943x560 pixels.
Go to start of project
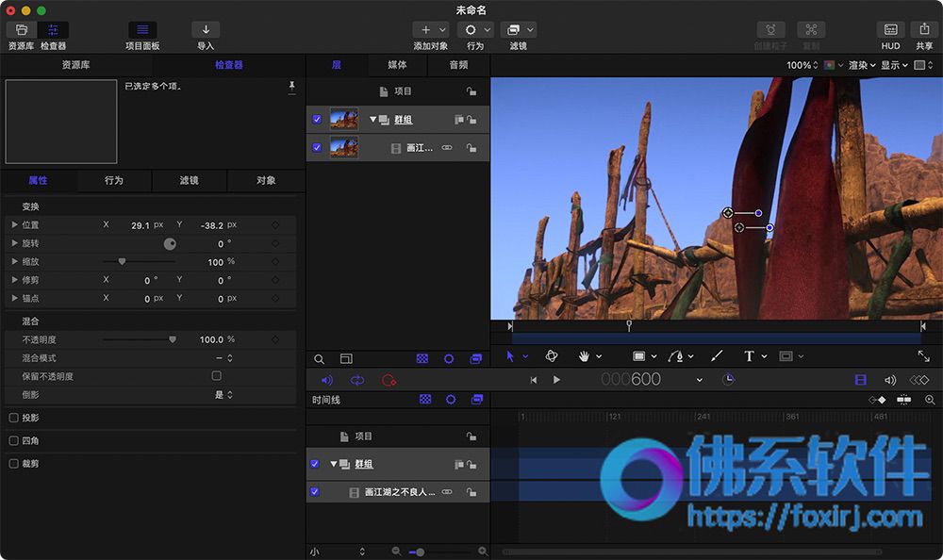click(534, 380)
